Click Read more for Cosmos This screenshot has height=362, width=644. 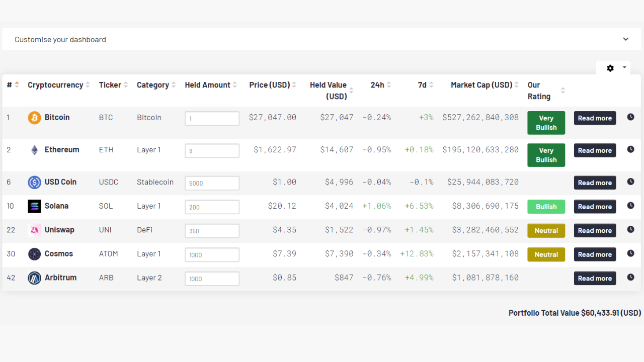coord(595,254)
